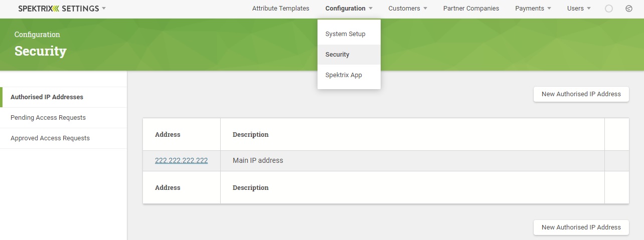Image resolution: width=644 pixels, height=240 pixels.
Task: Expand the Spektrix Settings dropdown arrow
Action: [x=104, y=9]
